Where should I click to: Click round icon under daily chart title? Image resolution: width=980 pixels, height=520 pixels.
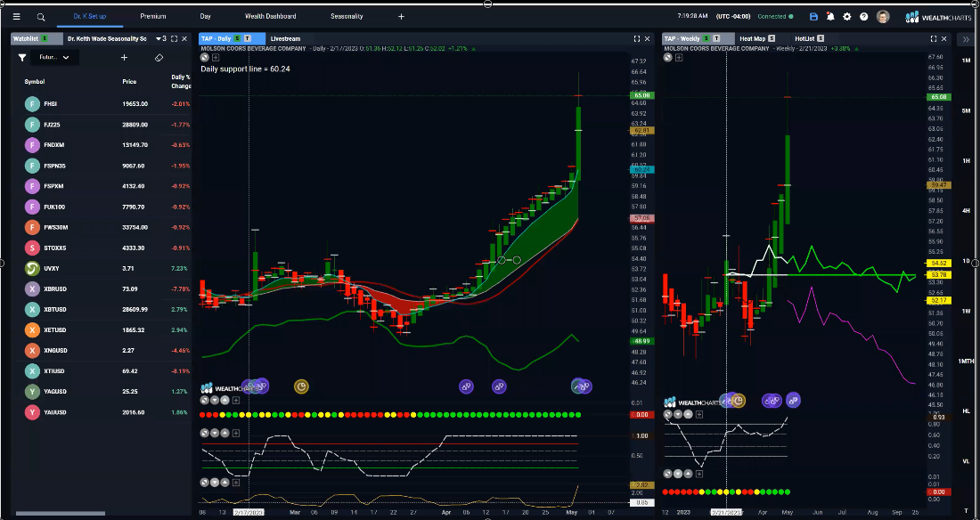(x=204, y=58)
